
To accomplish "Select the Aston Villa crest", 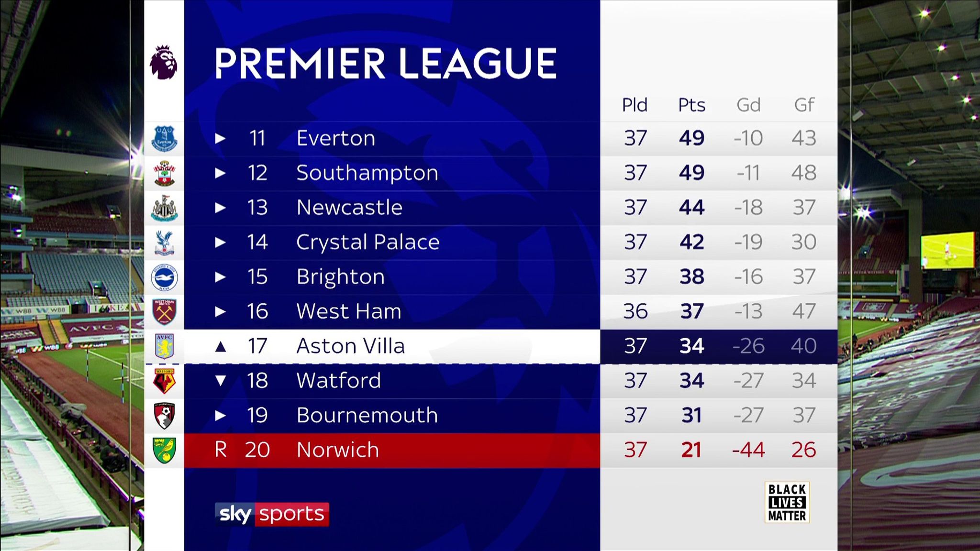I will [x=164, y=346].
